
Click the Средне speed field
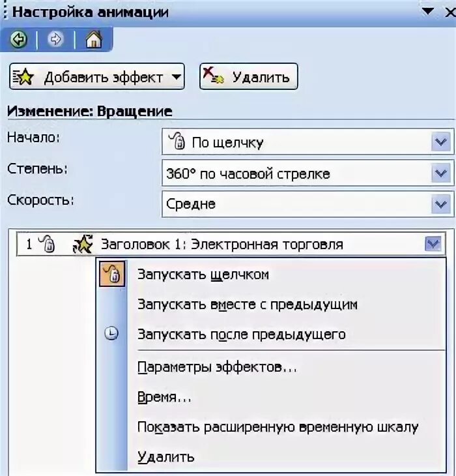click(308, 204)
